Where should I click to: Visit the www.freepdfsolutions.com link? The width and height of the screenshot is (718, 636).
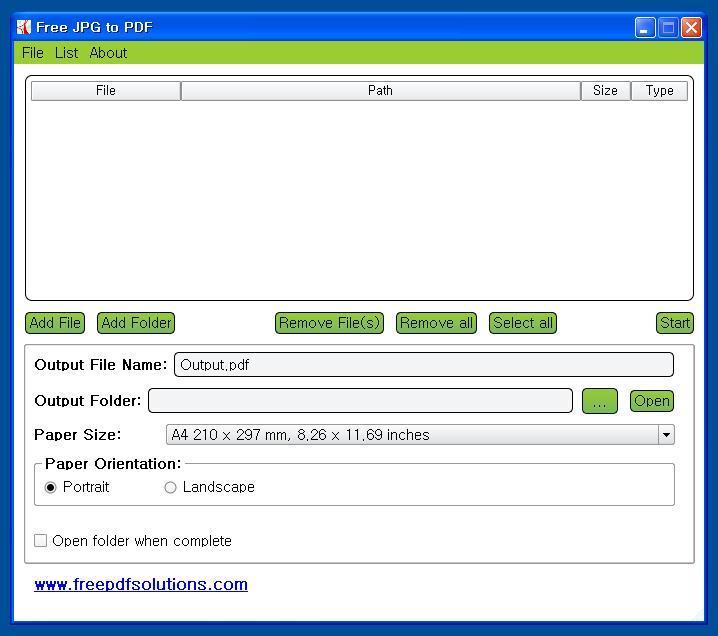click(x=141, y=584)
